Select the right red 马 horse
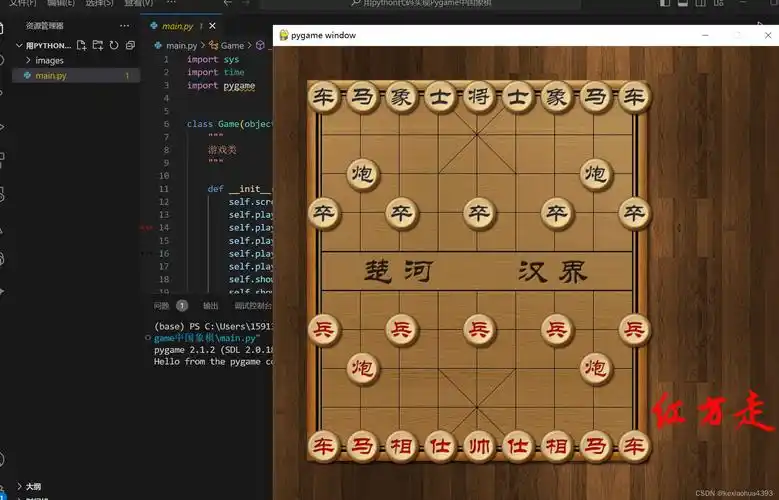 (x=595, y=446)
